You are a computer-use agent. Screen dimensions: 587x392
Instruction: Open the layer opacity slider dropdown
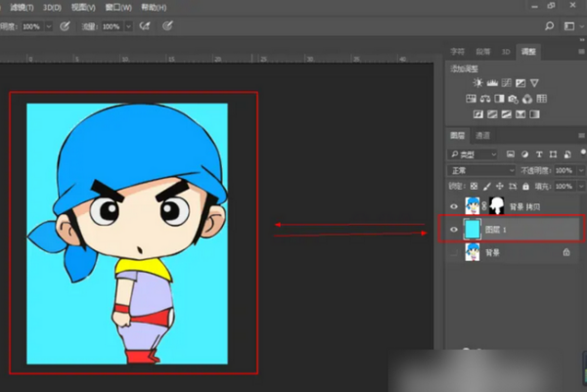582,170
